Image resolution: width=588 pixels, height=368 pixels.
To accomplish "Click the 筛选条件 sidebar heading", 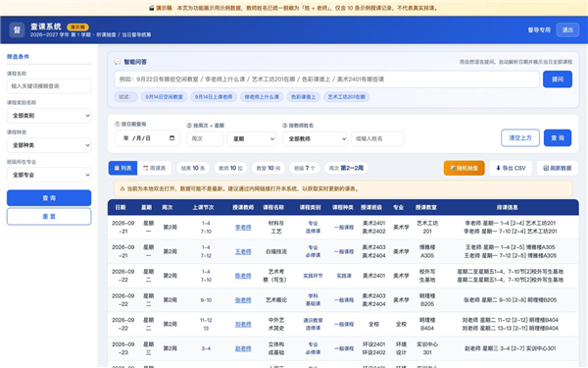I will pyautogui.click(x=18, y=57).
